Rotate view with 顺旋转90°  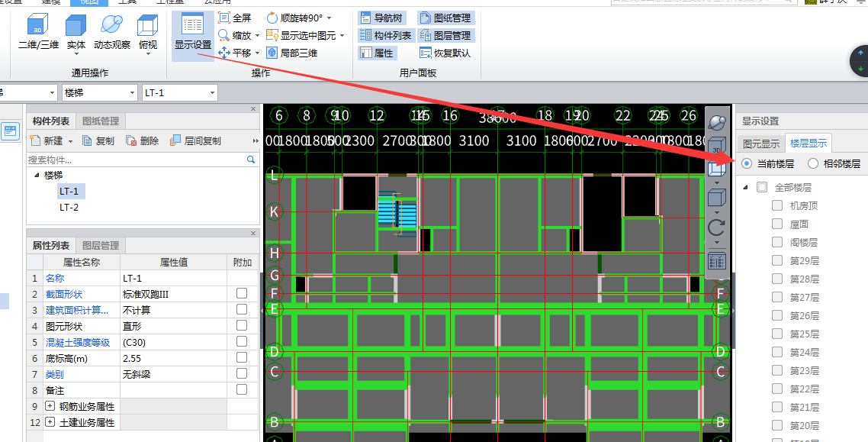tap(295, 18)
